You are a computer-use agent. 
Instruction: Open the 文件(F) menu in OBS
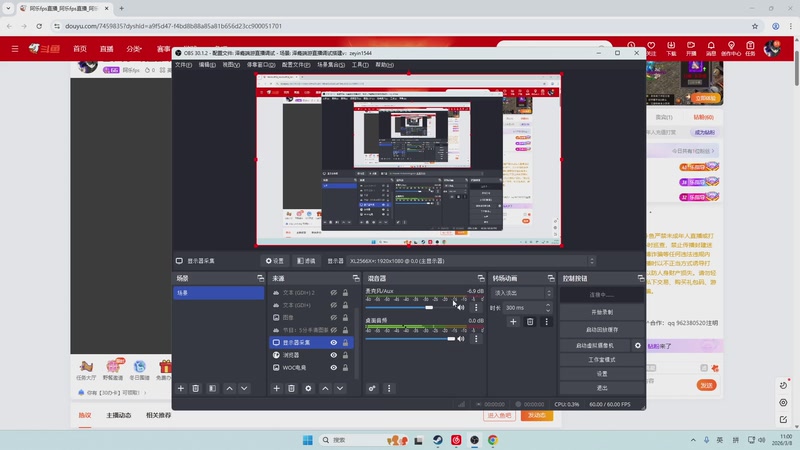(x=183, y=65)
